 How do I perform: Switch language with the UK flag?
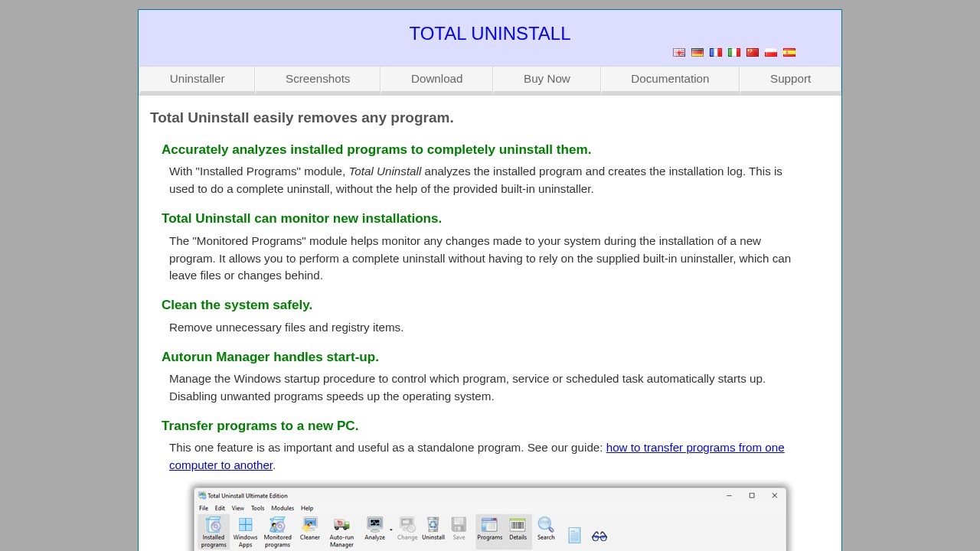[679, 53]
